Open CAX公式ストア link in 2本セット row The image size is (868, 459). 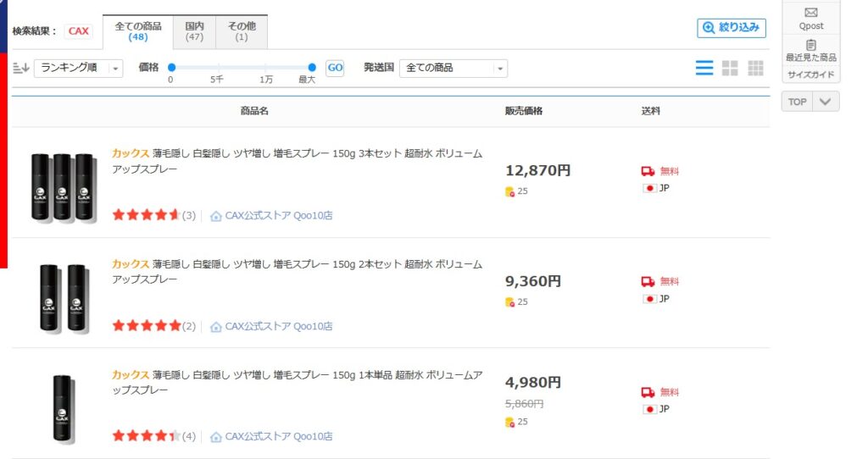pyautogui.click(x=278, y=326)
